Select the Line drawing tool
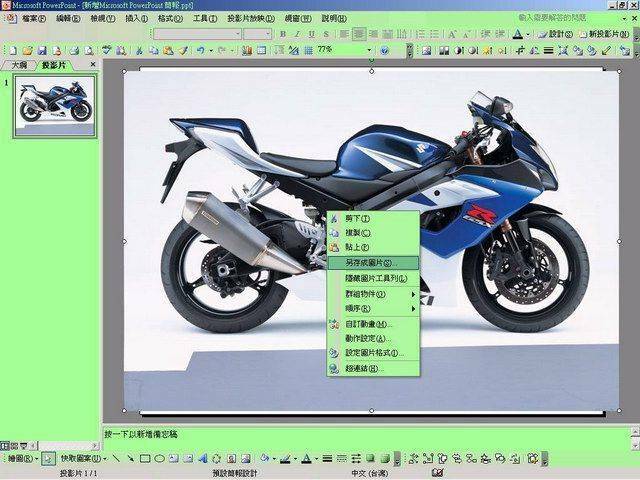The height and width of the screenshot is (480, 640). [116, 458]
